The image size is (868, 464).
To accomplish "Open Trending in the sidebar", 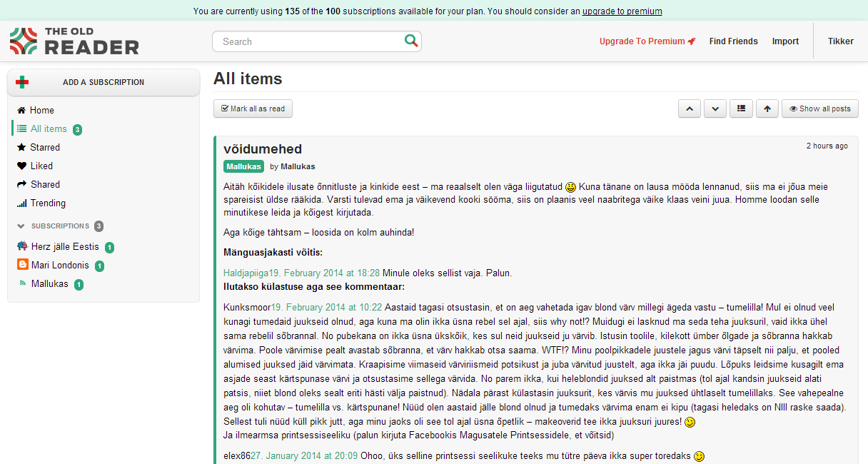I will coord(47,203).
